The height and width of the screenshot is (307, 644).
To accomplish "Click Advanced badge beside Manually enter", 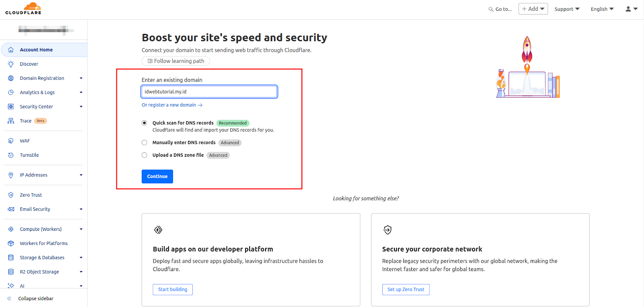I will coord(230,143).
